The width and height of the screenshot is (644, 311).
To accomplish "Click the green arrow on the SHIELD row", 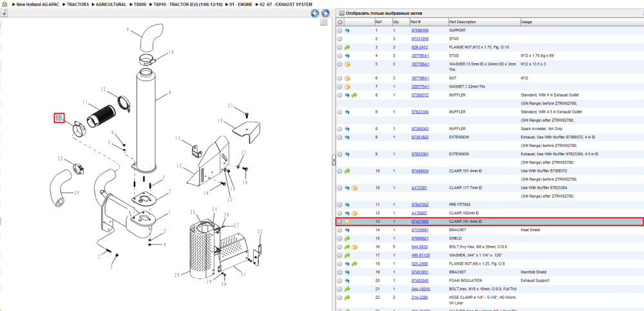I will (x=347, y=238).
